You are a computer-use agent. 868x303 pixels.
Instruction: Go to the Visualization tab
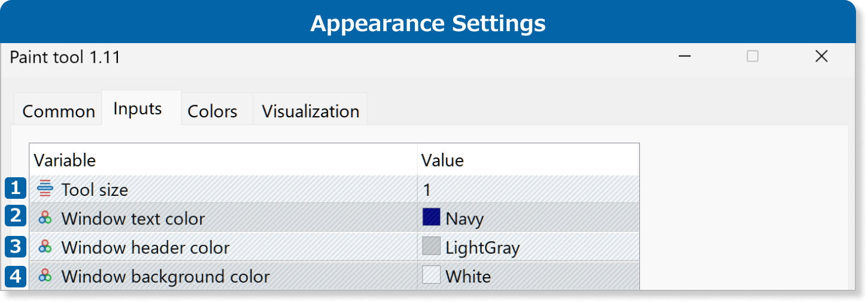click(310, 111)
